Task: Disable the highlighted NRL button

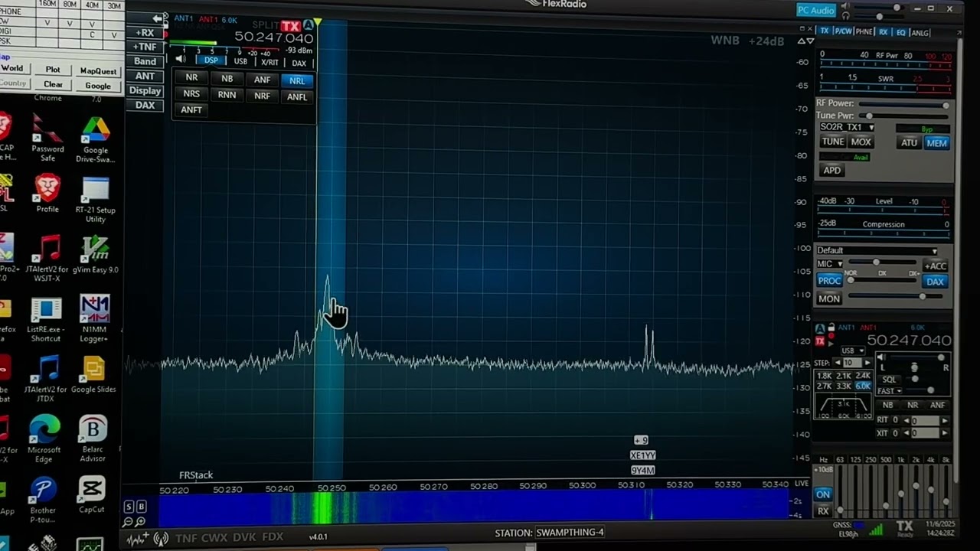Action: tap(297, 80)
